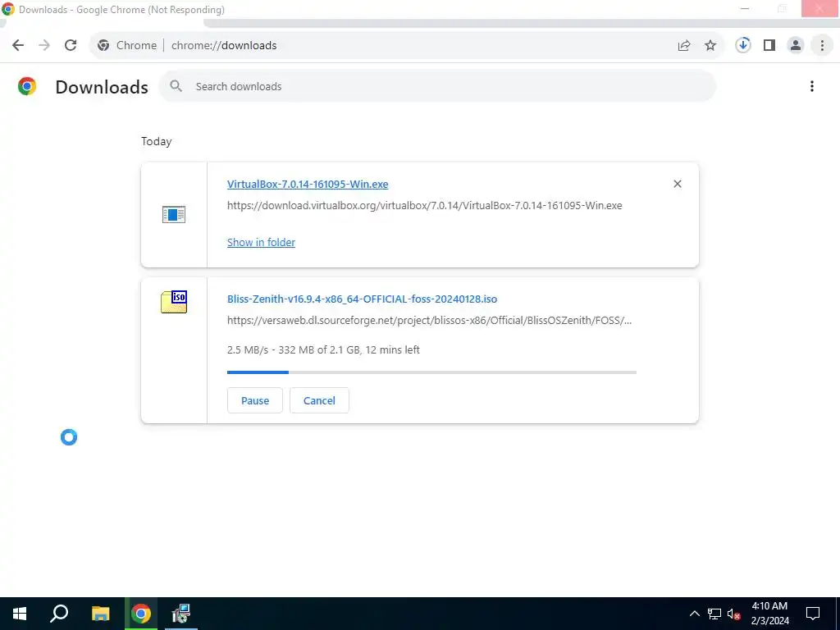Click the address bar URL chrome://downloads
The height and width of the screenshot is (630, 840).
tap(224, 46)
